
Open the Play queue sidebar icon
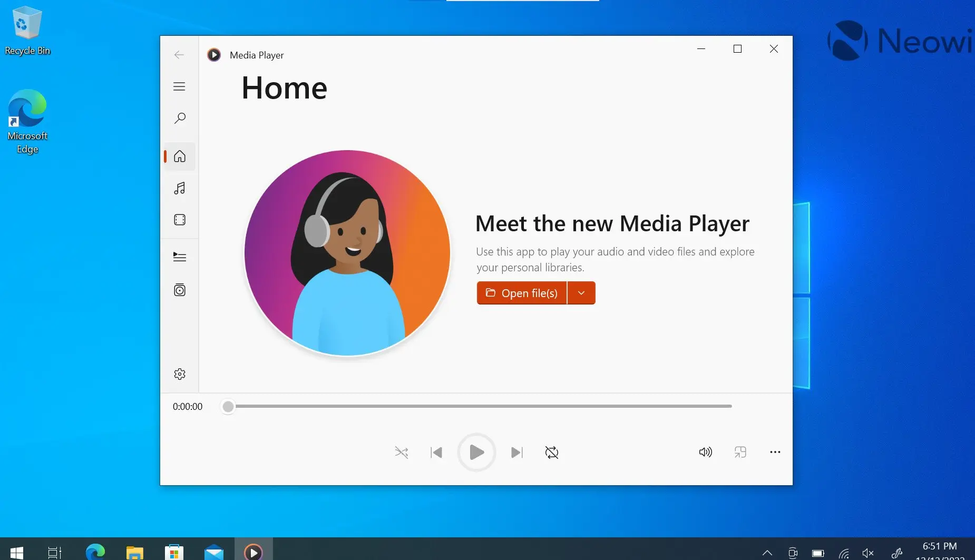pos(180,257)
